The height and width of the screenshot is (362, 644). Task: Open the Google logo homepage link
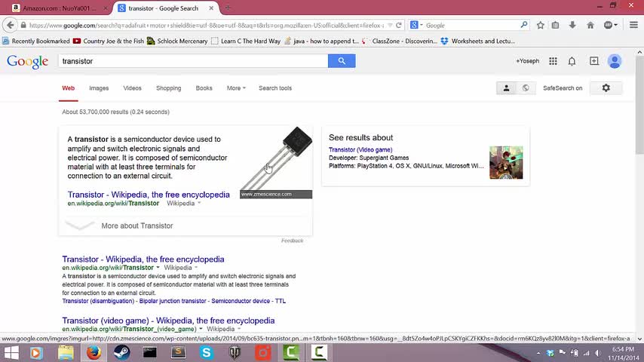(x=27, y=62)
